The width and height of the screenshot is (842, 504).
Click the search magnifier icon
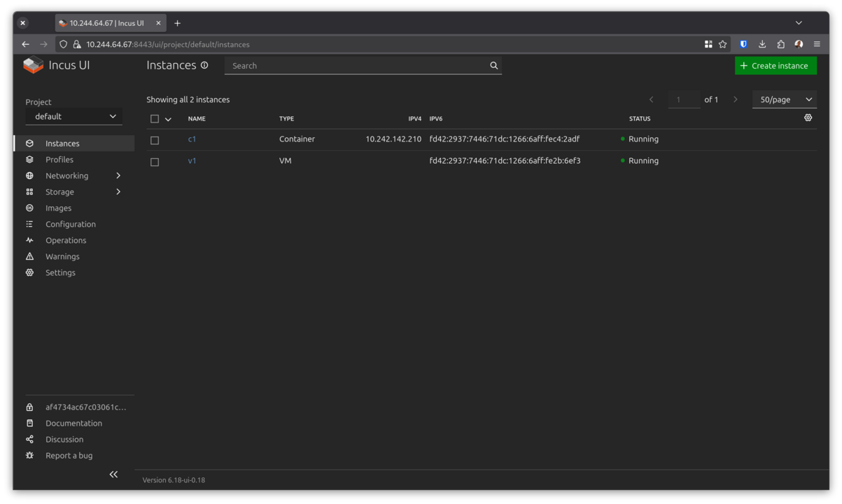494,65
